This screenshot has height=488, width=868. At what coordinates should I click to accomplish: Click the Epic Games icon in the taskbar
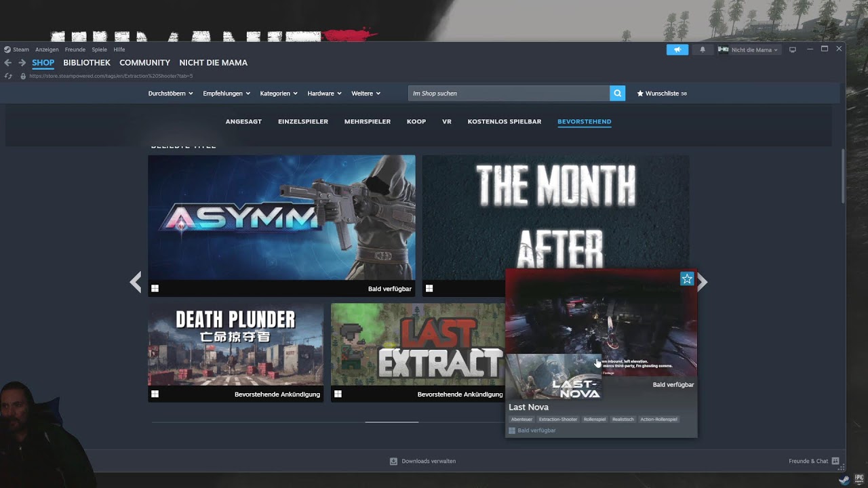pyautogui.click(x=859, y=478)
